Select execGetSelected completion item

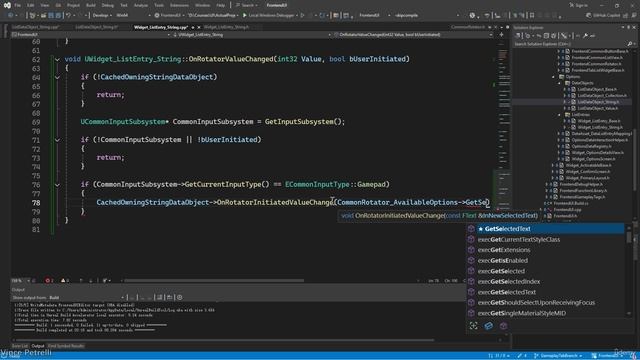point(545,271)
